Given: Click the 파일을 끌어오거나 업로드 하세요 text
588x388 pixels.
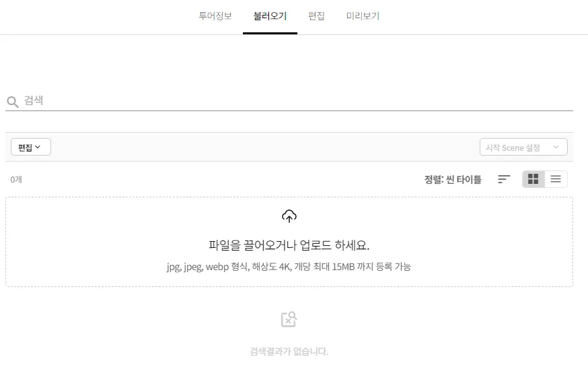Looking at the screenshot, I should [x=289, y=245].
